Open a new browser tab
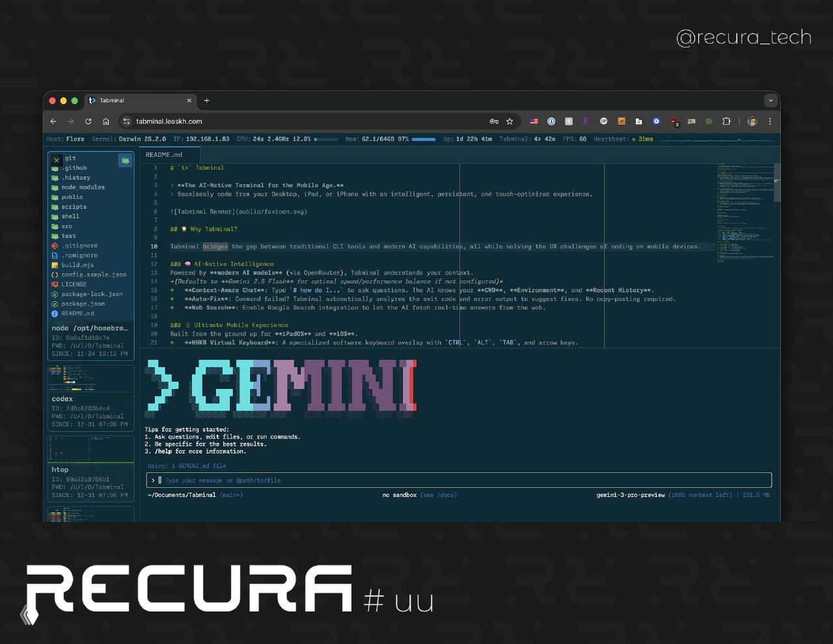Screen dimensions: 833x644 click(207, 101)
